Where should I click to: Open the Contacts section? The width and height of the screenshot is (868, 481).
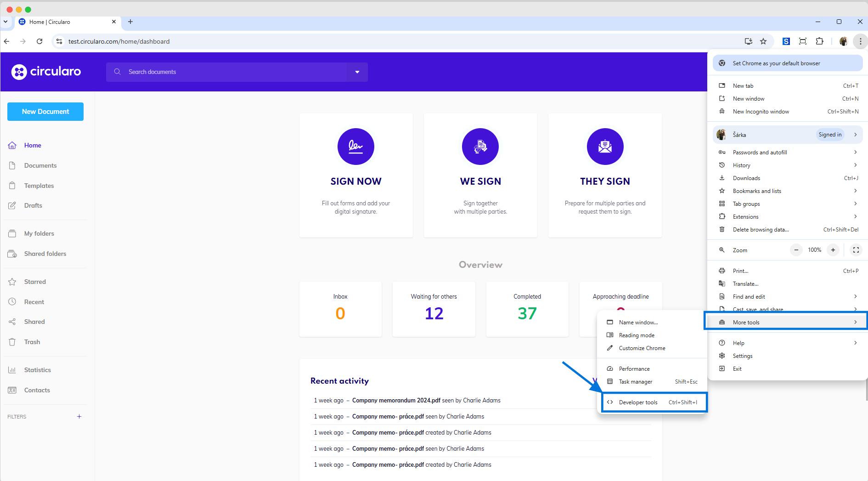(x=37, y=390)
